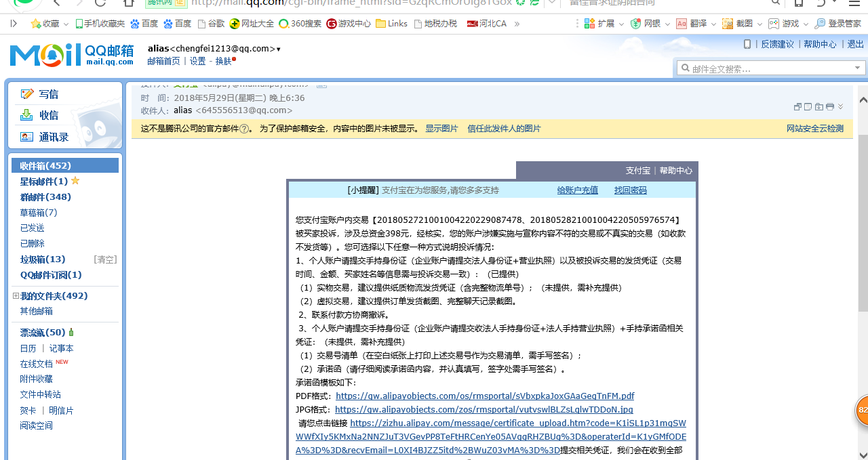Click 找回密码 link in email
The height and width of the screenshot is (460, 868).
pyautogui.click(x=631, y=190)
